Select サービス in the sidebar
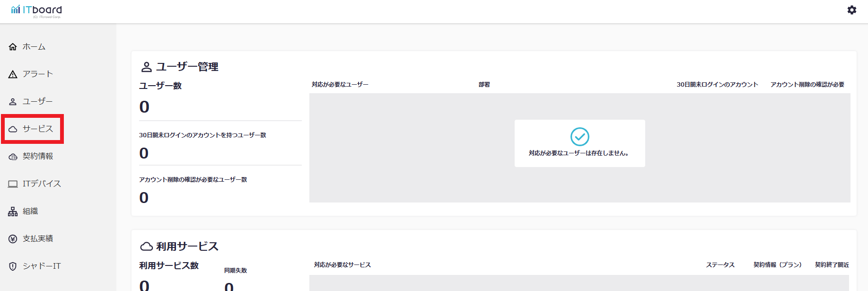The height and width of the screenshot is (291, 868). click(x=38, y=129)
